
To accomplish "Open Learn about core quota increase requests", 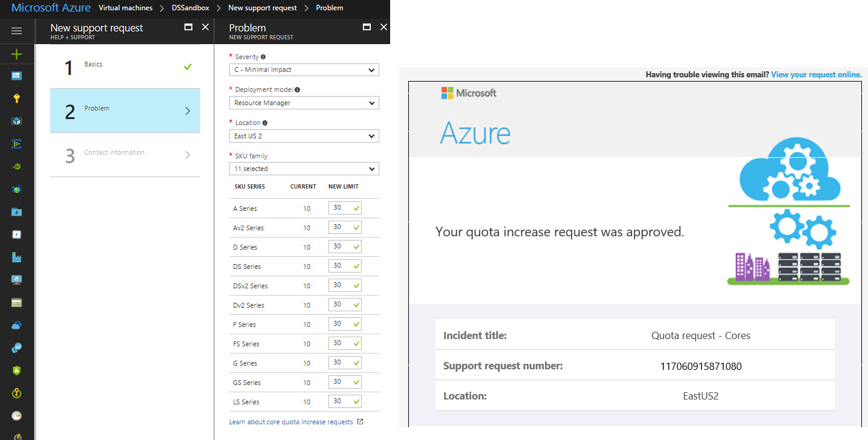I will pyautogui.click(x=291, y=422).
